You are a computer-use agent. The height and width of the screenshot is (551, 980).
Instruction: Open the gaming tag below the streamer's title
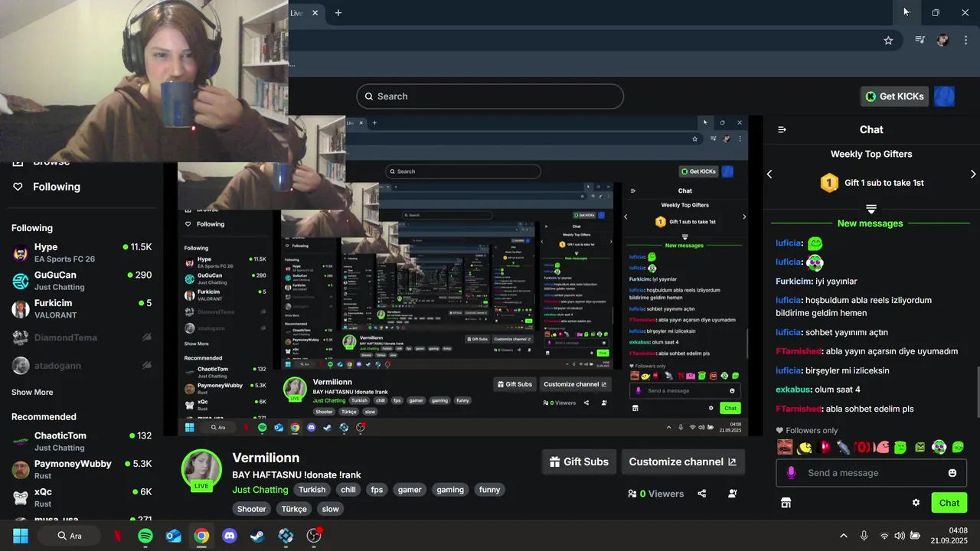point(450,490)
